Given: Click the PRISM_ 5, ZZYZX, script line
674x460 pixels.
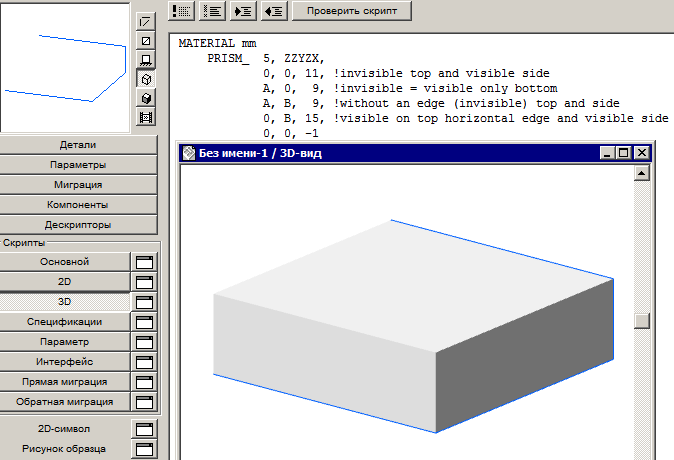Looking at the screenshot, I should (x=266, y=58).
